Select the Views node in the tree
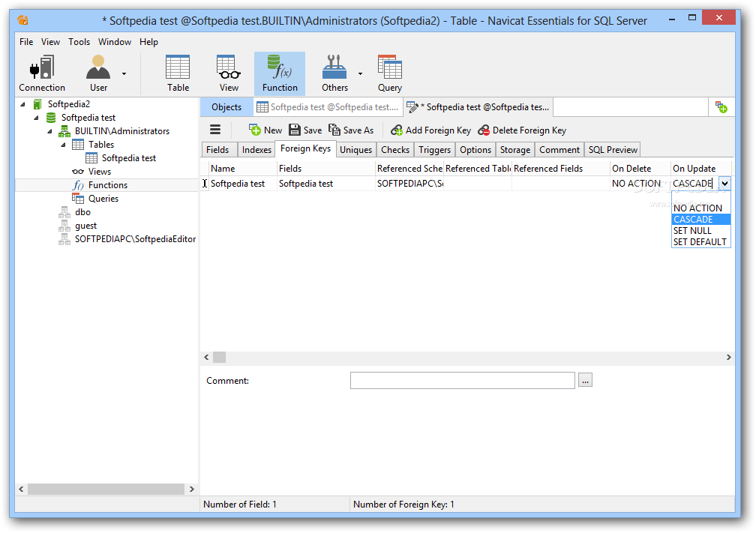756x533 pixels. (99, 172)
